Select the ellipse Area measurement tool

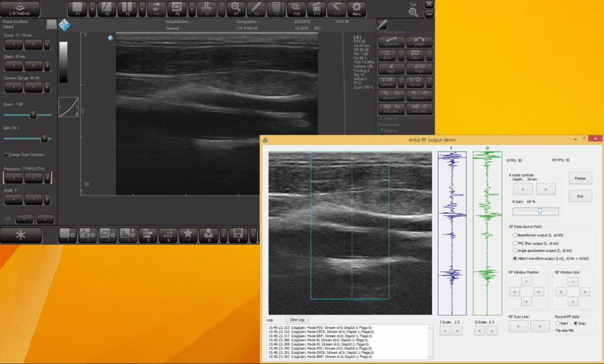point(388,55)
